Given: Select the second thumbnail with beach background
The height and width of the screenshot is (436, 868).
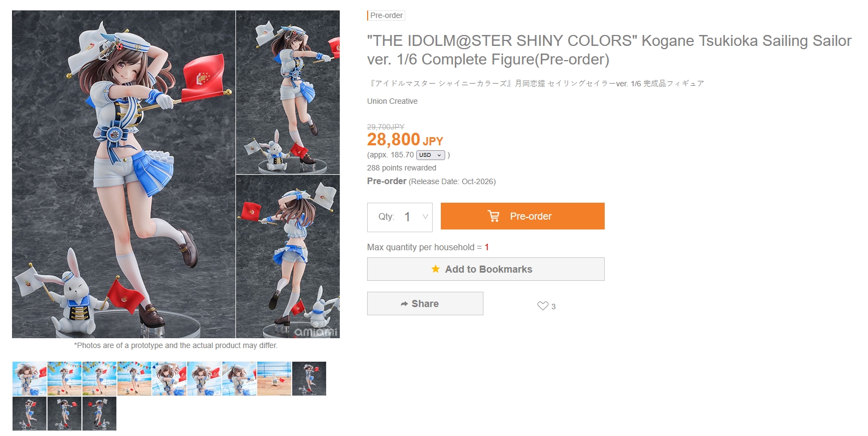Looking at the screenshot, I should click(64, 379).
